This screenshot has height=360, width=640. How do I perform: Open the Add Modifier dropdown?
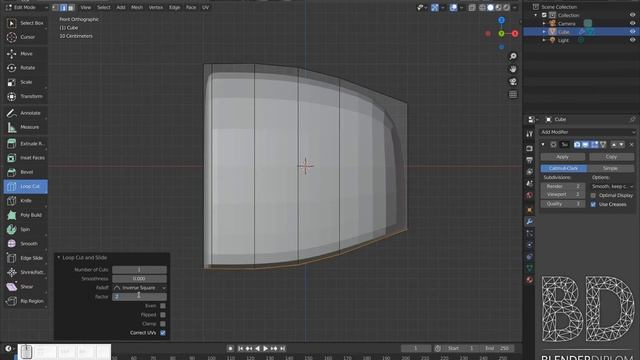pyautogui.click(x=587, y=132)
